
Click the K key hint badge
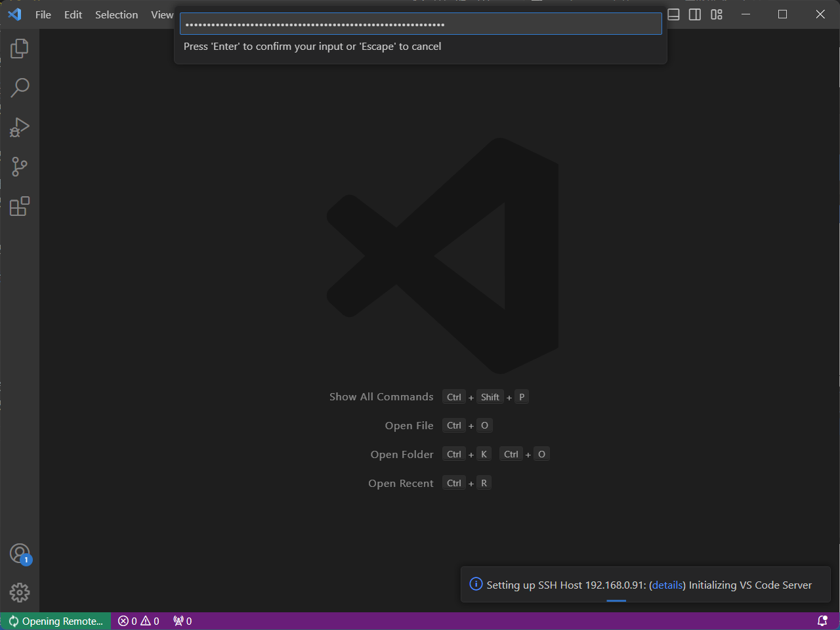[484, 454]
